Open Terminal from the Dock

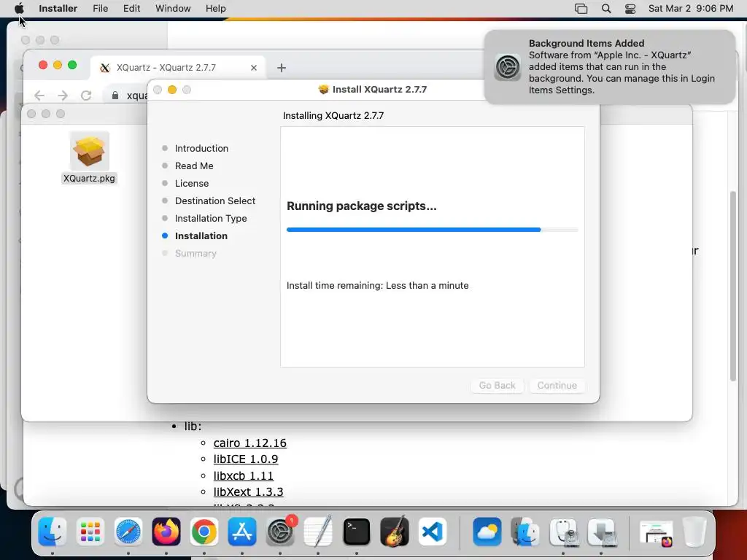click(x=356, y=532)
